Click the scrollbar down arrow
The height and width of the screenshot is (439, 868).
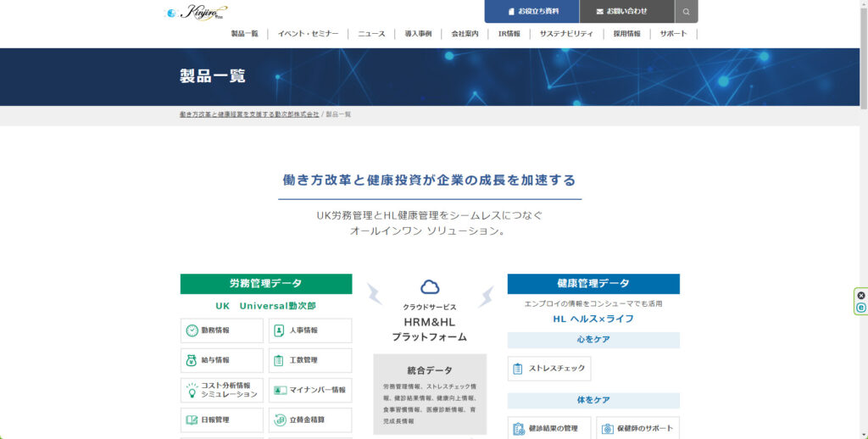[864, 435]
